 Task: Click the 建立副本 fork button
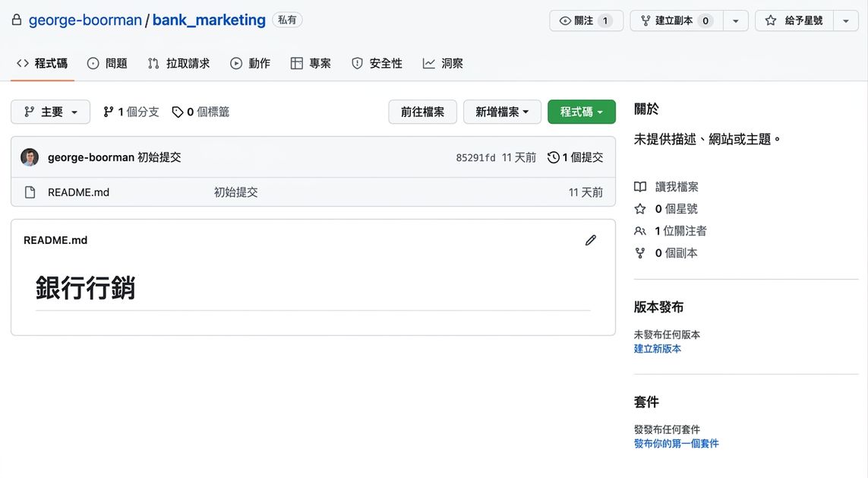[677, 21]
